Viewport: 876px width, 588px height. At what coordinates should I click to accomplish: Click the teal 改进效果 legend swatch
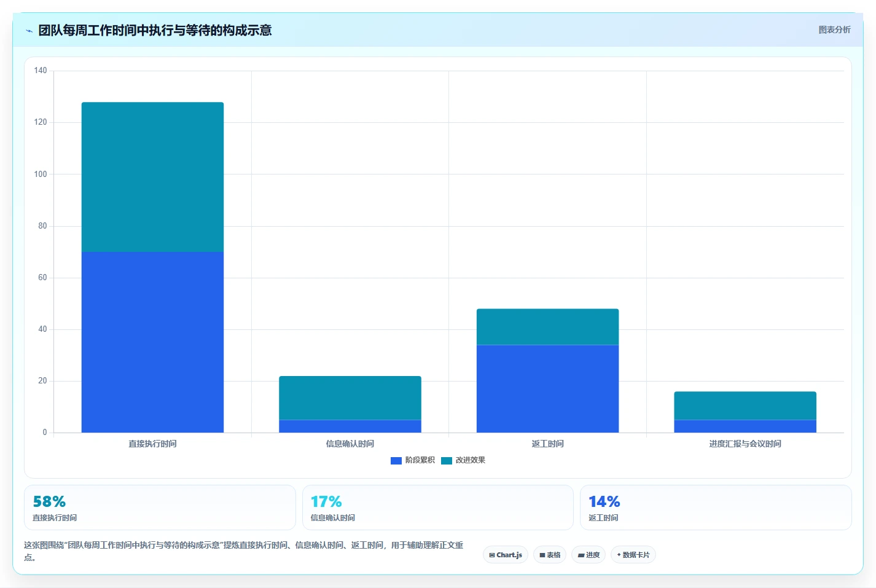(447, 461)
